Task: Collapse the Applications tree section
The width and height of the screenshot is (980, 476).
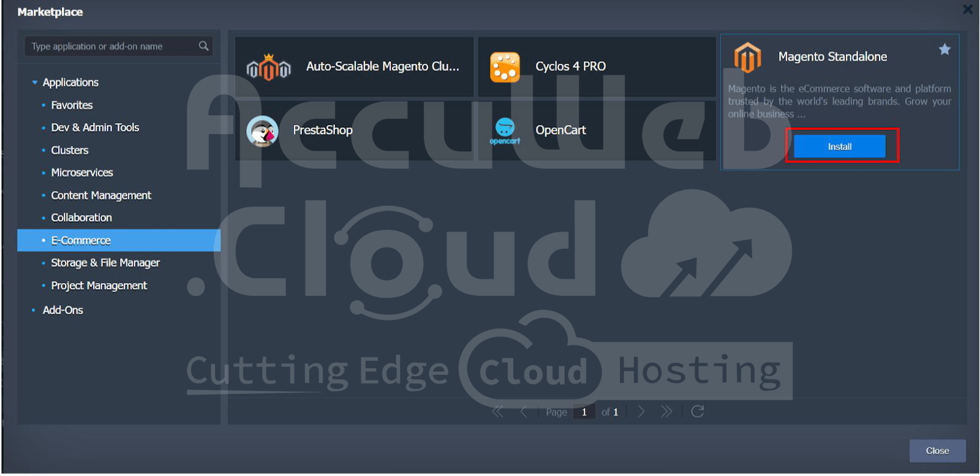Action: (35, 83)
